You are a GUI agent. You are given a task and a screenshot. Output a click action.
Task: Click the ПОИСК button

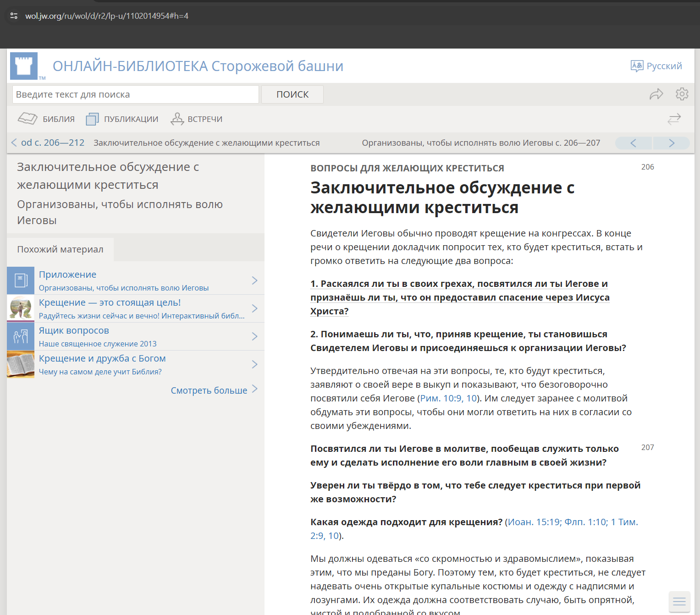[292, 94]
